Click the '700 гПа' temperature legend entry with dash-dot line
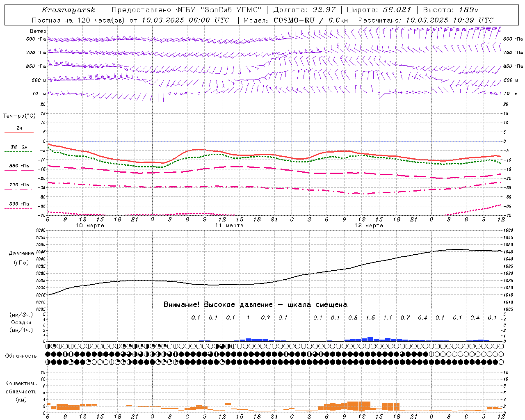525x420 pixels. 19,185
